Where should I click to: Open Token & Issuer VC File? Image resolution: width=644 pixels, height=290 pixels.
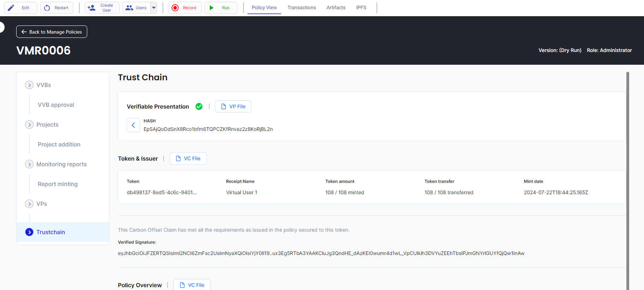(188, 158)
